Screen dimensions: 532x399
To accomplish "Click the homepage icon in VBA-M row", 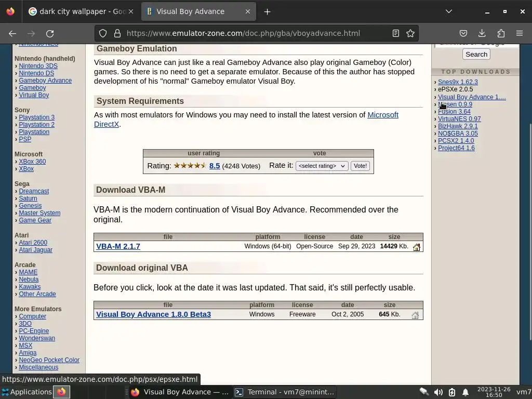I will point(416,247).
